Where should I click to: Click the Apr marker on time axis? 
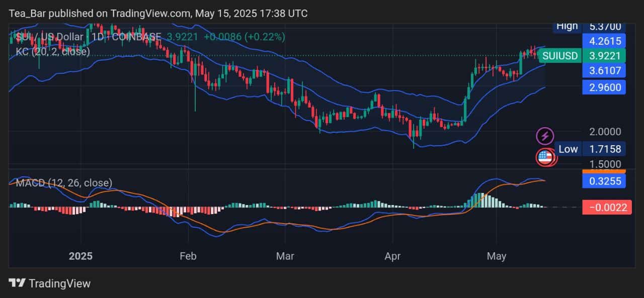tap(392, 256)
